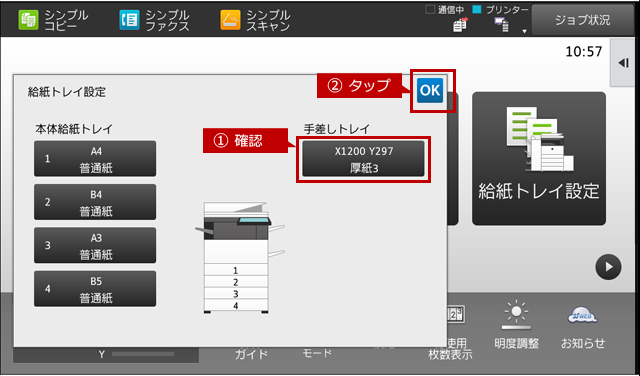Click the printer status icon

click(501, 25)
